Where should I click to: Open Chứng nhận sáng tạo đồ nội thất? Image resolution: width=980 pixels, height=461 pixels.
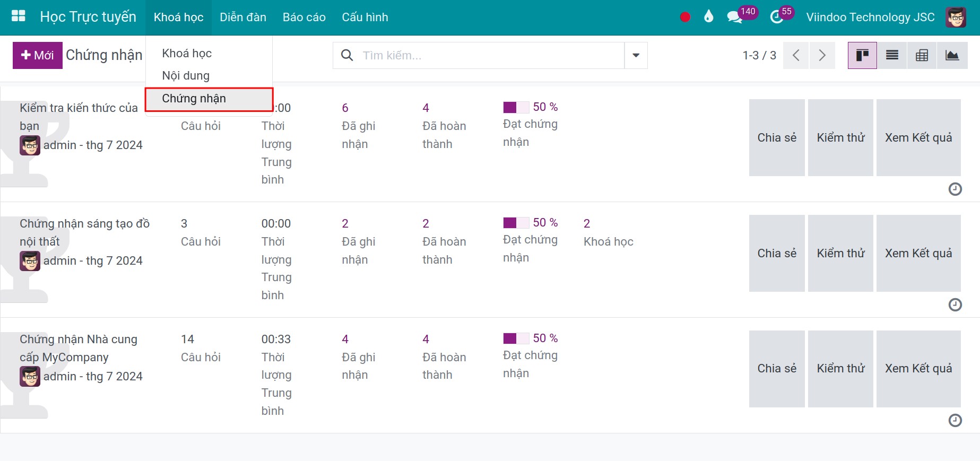pos(85,232)
